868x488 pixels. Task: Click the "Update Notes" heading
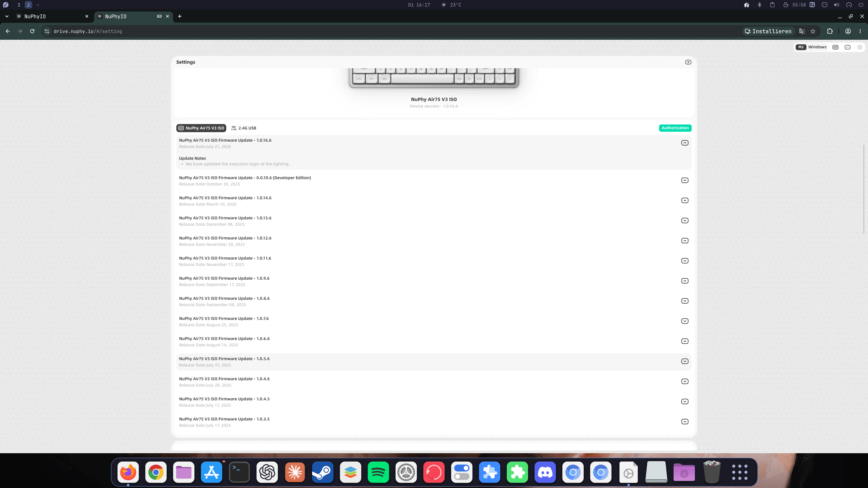point(192,158)
